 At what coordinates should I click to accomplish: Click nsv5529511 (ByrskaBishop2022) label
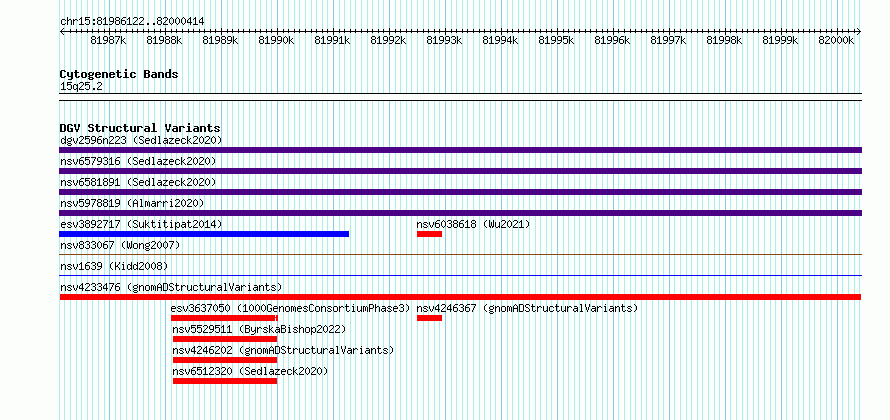(x=259, y=329)
